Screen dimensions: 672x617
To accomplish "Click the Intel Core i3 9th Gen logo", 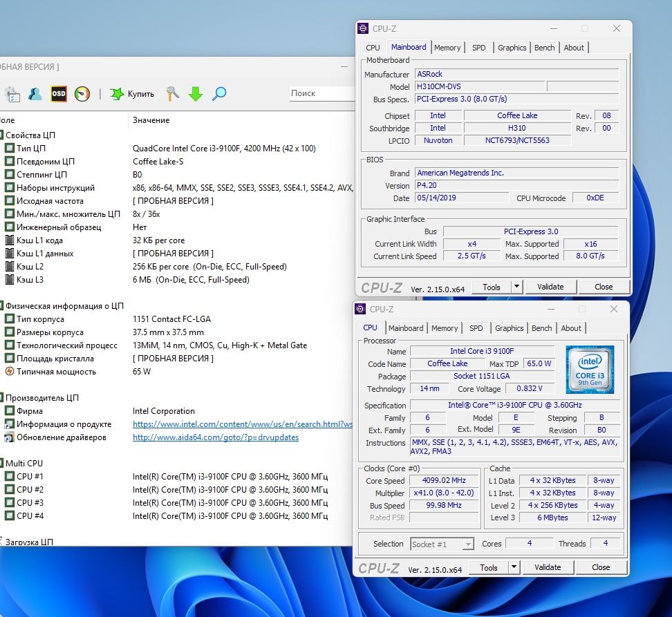I will pos(590,370).
